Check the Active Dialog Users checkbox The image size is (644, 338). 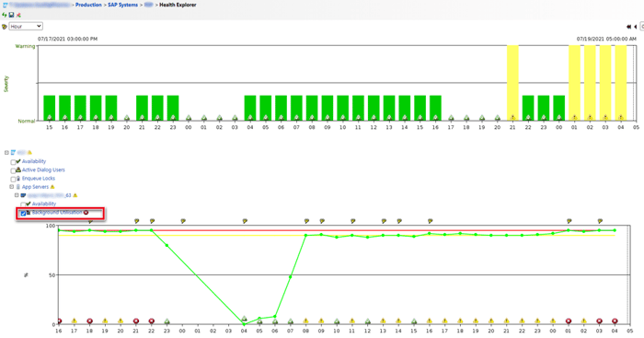[13, 170]
